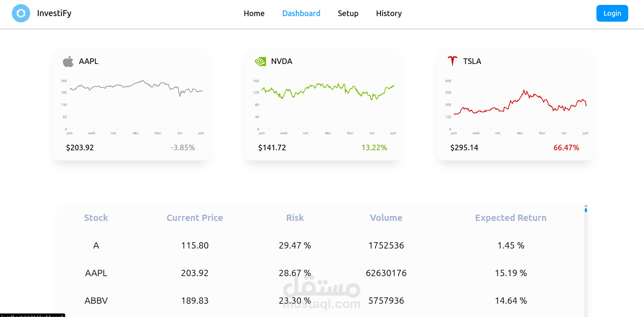The width and height of the screenshot is (644, 317).
Task: Click the InvestiFy brand name
Action: [54, 13]
